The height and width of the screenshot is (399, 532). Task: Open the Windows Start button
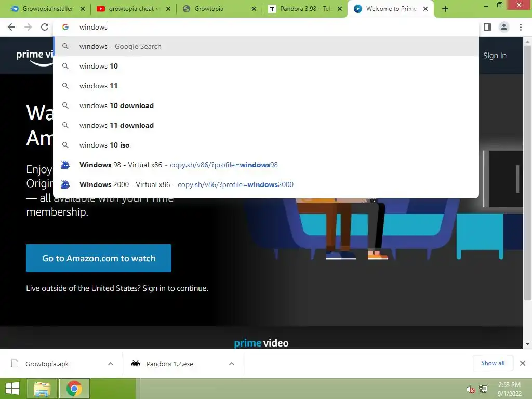coord(12,389)
